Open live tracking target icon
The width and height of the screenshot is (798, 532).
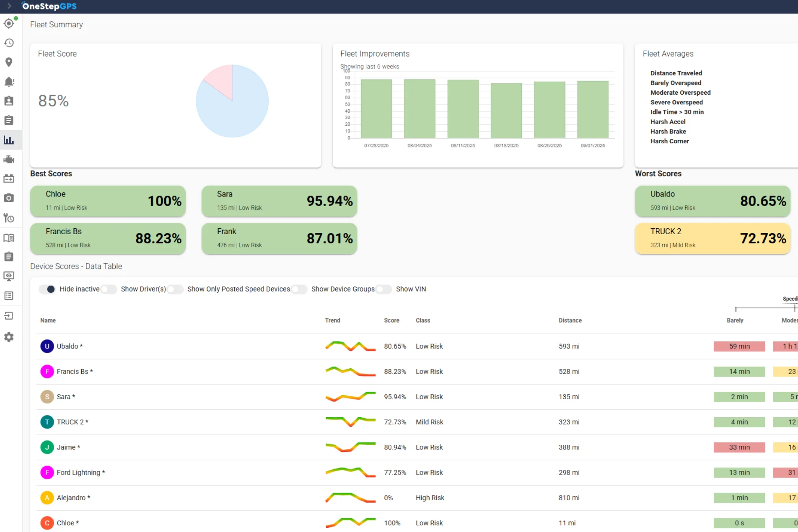9,23
